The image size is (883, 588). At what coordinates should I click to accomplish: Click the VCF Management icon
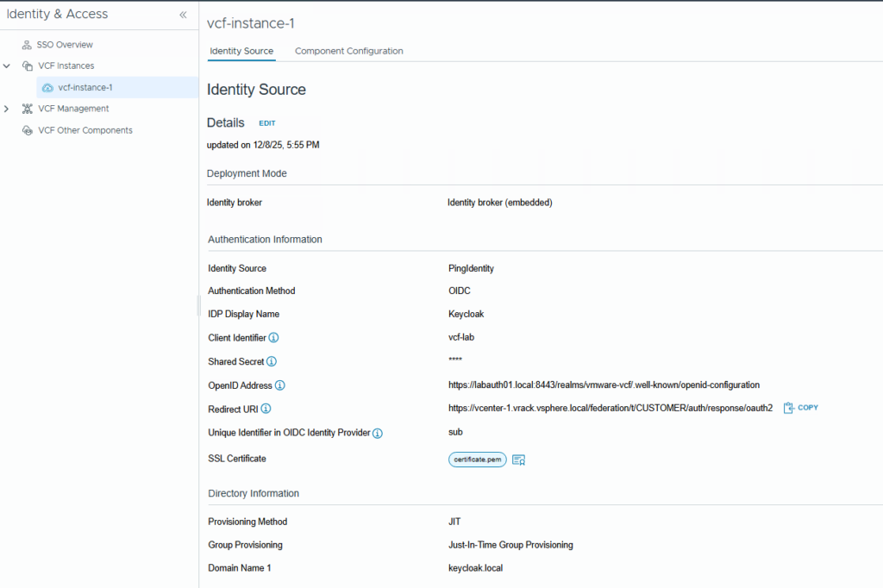tap(28, 109)
